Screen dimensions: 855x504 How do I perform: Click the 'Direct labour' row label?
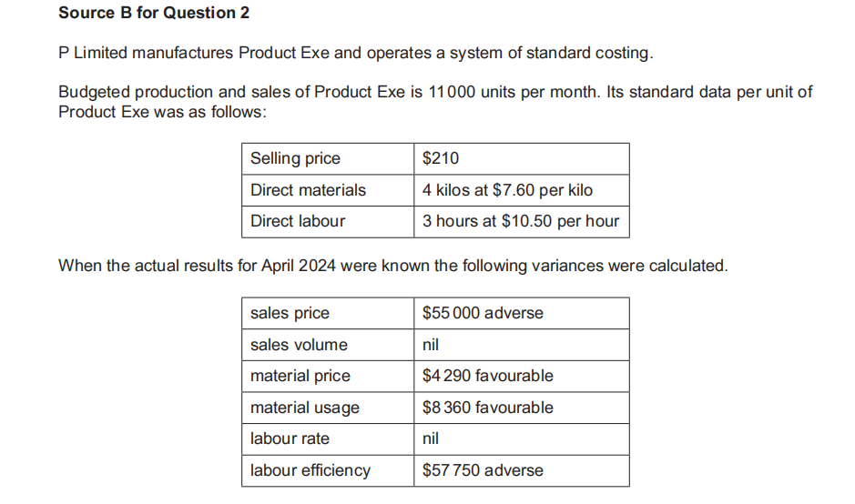click(x=298, y=221)
